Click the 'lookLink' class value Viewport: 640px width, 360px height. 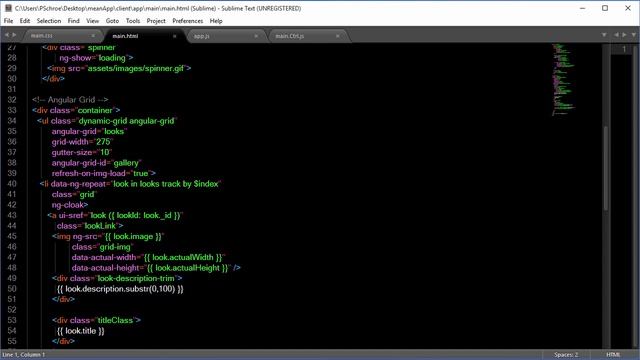[100, 226]
